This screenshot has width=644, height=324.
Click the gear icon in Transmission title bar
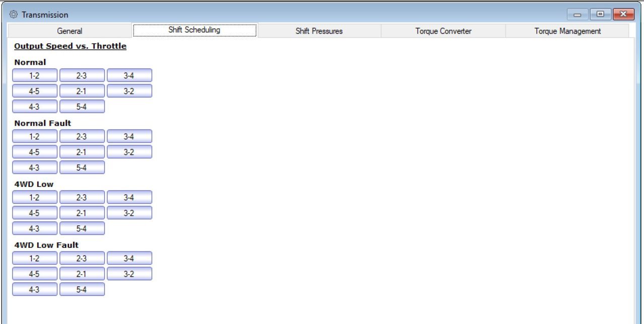pos(14,14)
